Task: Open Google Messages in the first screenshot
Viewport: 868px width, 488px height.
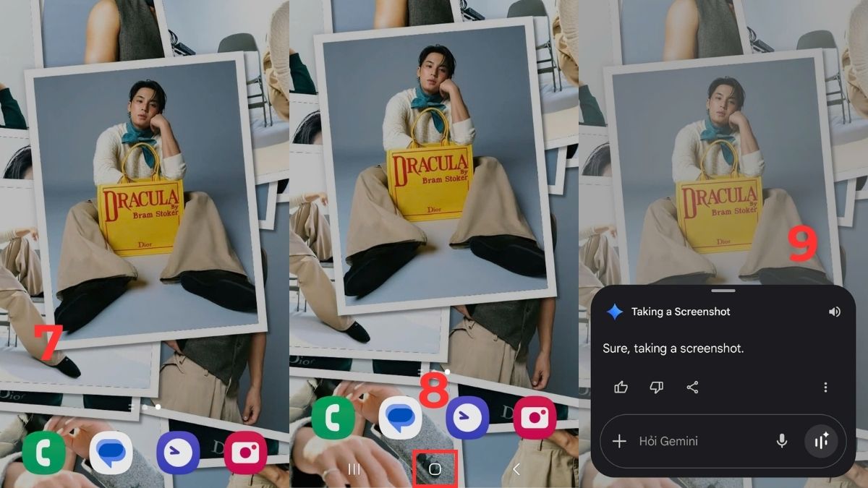Action: point(111,453)
